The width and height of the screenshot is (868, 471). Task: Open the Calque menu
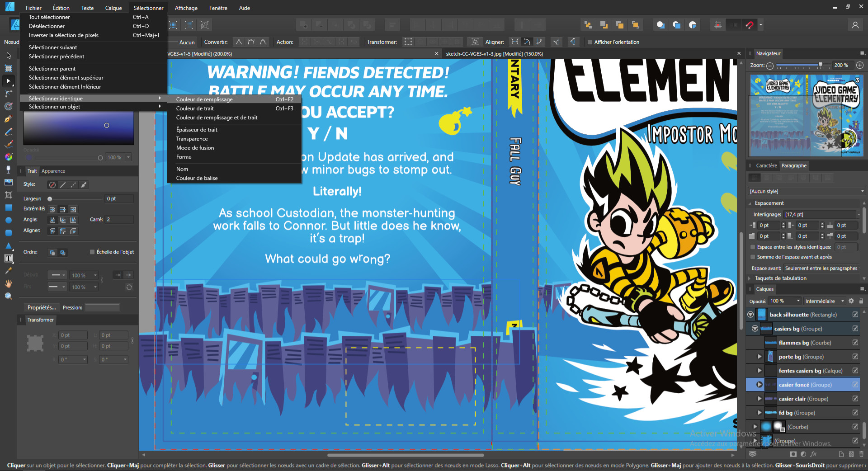pos(113,8)
